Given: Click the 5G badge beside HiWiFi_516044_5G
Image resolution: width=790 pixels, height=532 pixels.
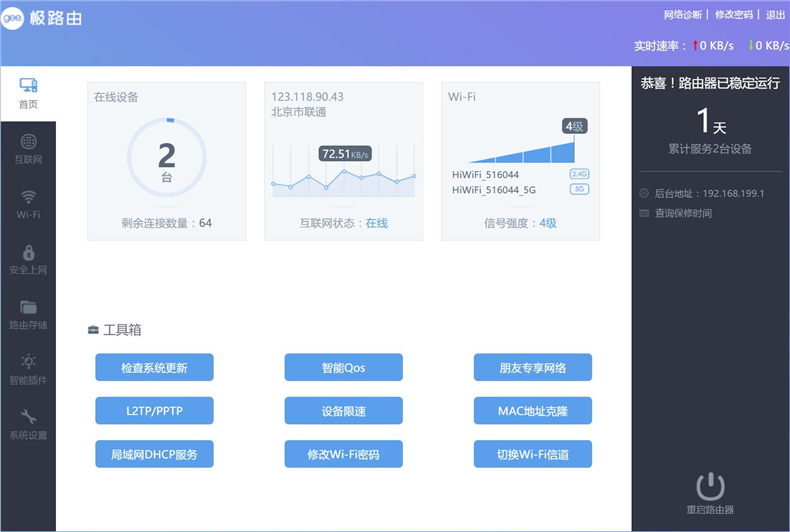Looking at the screenshot, I should [x=579, y=189].
